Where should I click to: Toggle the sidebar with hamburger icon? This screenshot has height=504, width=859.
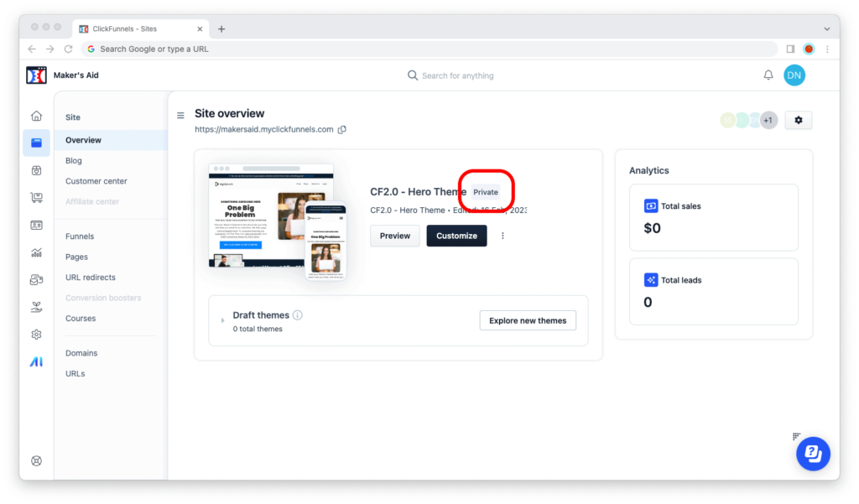180,115
